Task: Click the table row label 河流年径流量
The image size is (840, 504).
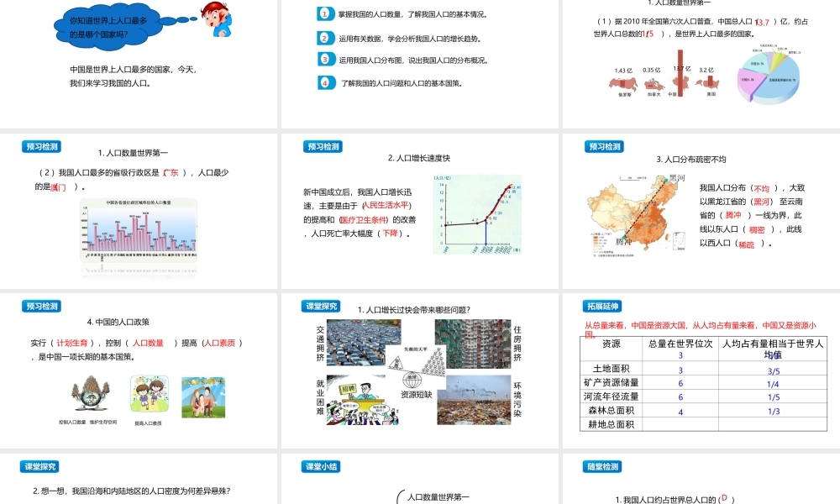Action: [x=612, y=396]
